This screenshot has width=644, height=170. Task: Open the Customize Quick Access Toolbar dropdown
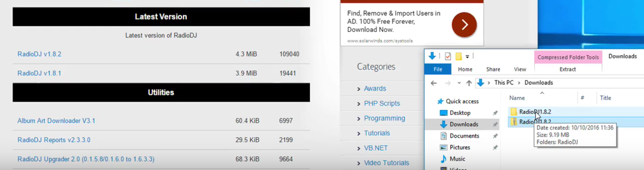click(x=467, y=56)
